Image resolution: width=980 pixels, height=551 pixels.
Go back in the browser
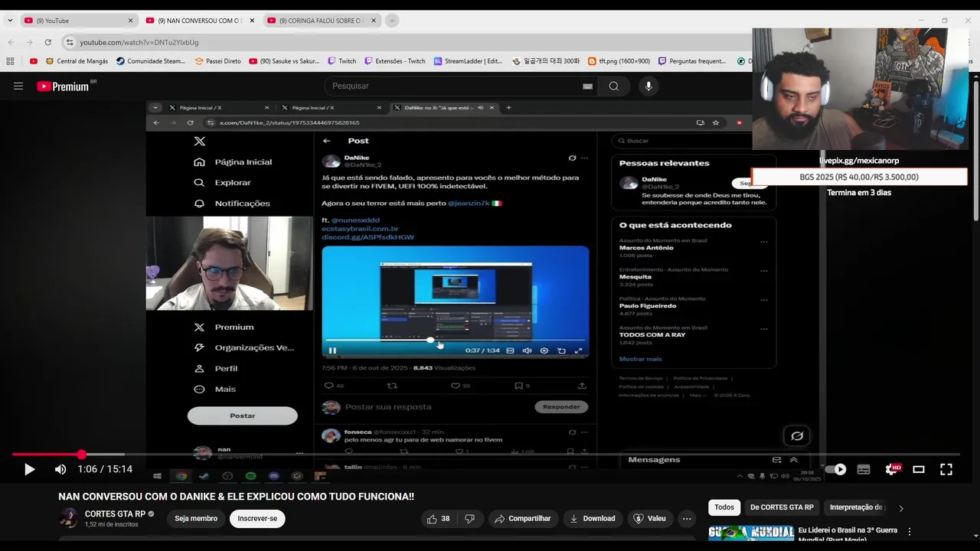(x=11, y=42)
